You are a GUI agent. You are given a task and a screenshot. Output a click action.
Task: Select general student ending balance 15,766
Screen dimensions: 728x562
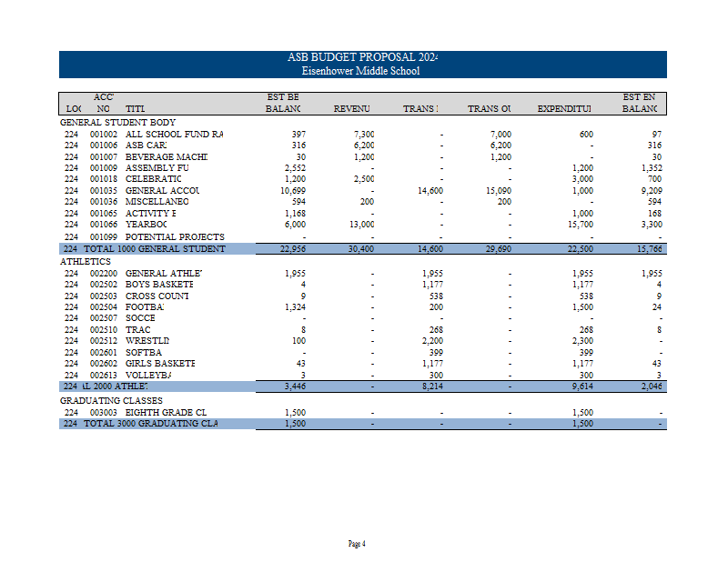(x=650, y=249)
